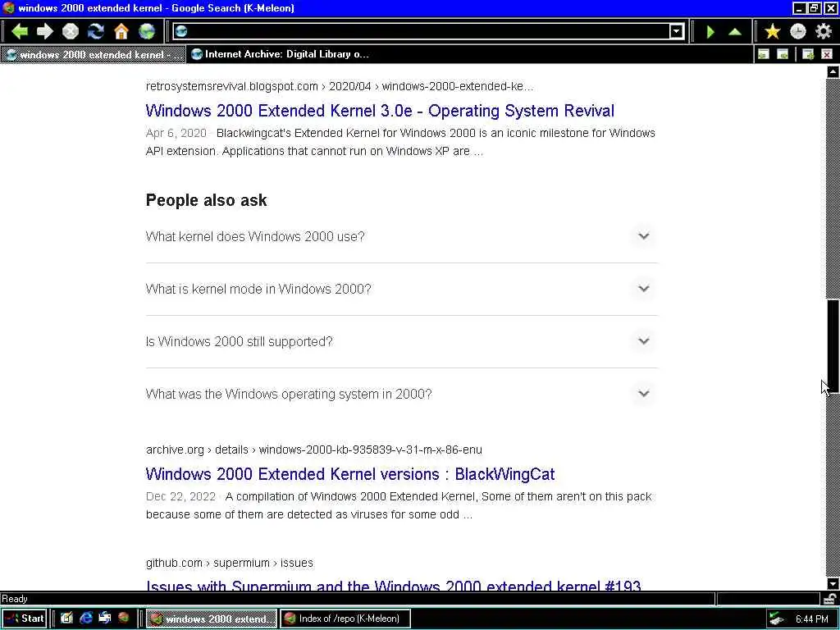Switch to 'windows 2000 extended kernel' tab

coord(94,54)
